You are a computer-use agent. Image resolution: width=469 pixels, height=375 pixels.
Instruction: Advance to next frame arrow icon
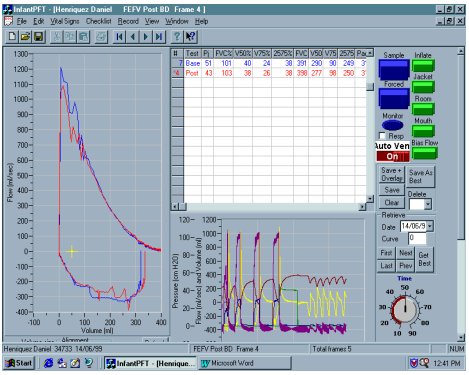(x=146, y=37)
